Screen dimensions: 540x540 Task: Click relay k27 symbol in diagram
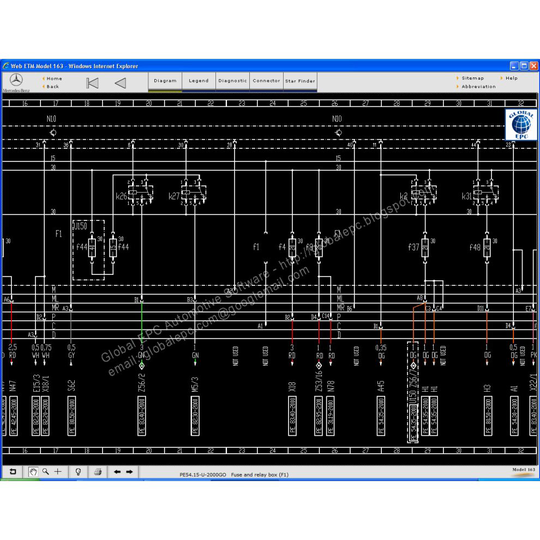194,193
